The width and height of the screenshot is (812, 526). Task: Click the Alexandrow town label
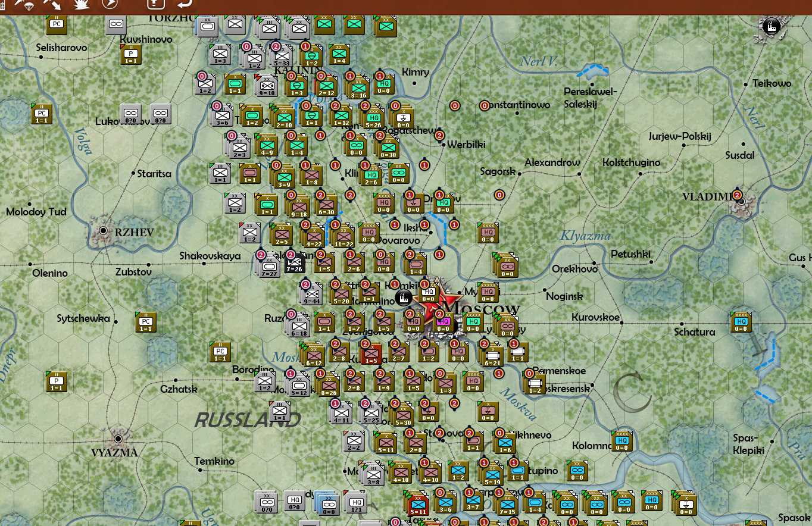coord(552,162)
